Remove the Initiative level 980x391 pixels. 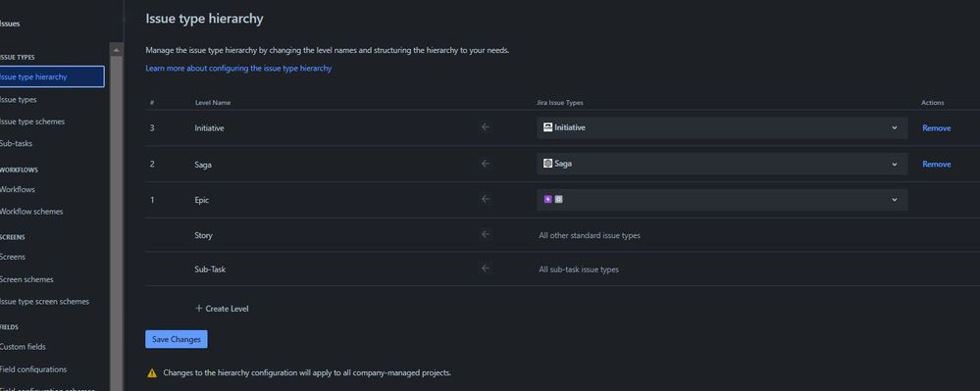[x=936, y=128]
